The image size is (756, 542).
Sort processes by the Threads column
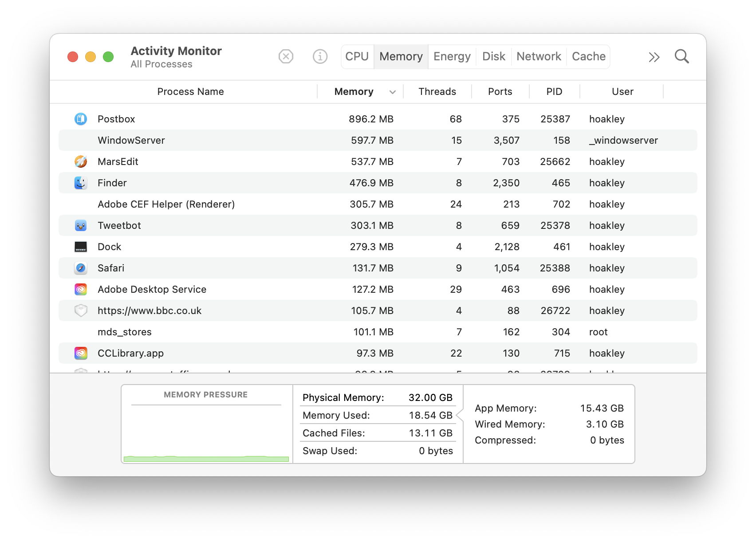[437, 91]
